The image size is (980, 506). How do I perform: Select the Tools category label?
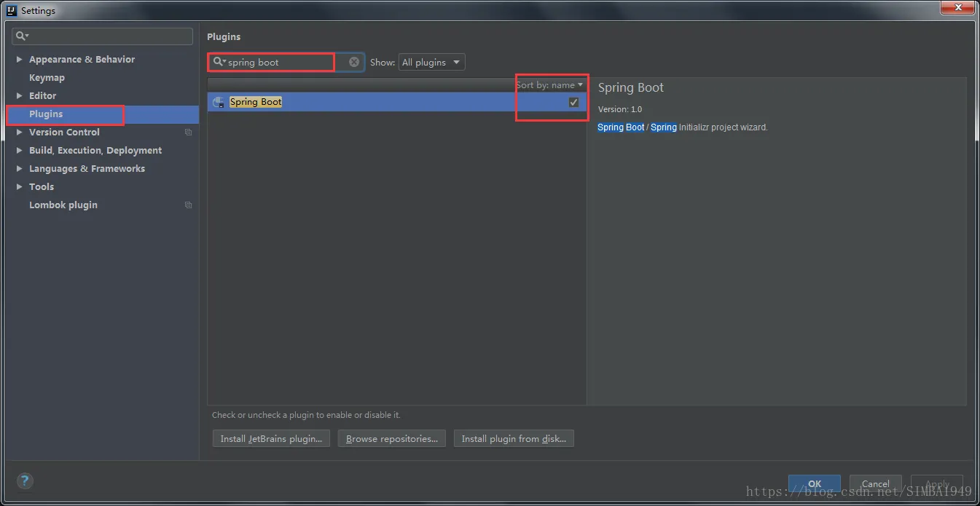tap(42, 187)
